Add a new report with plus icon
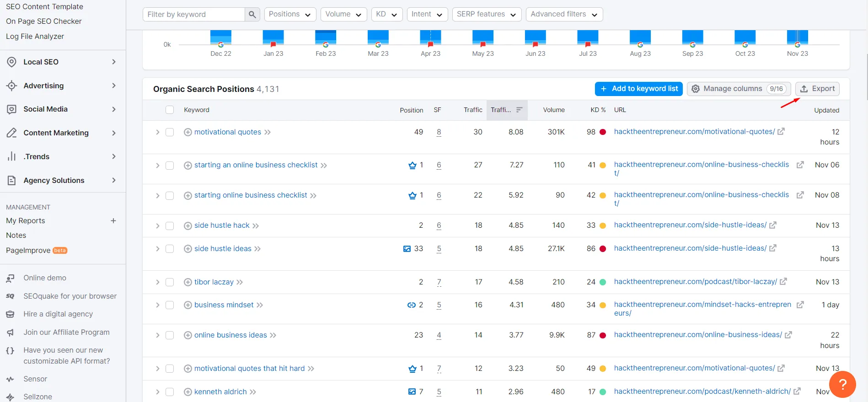Image resolution: width=868 pixels, height=402 pixels. pos(113,221)
